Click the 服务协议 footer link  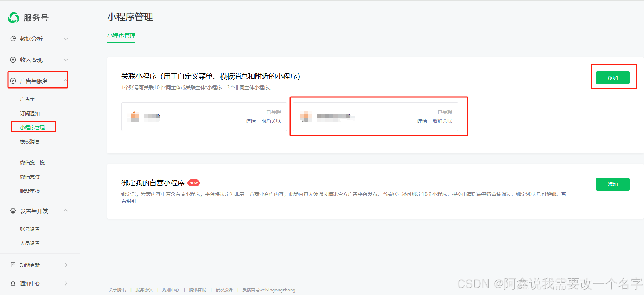pos(144,290)
